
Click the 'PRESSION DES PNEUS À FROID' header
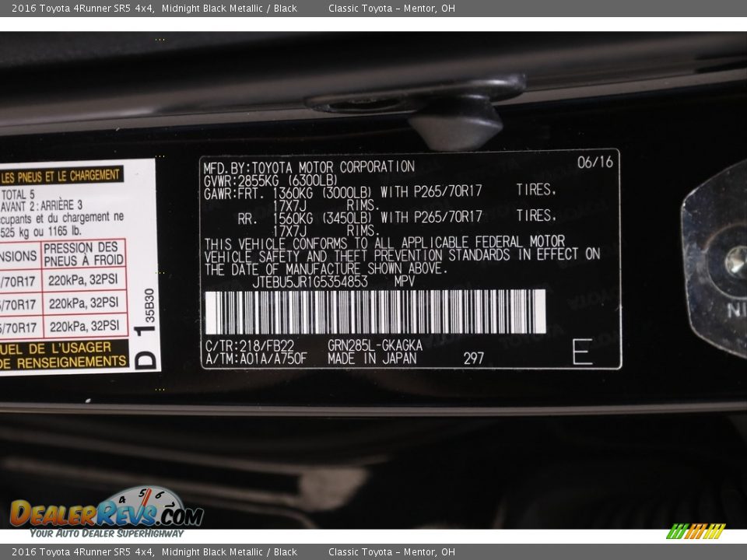(x=83, y=254)
